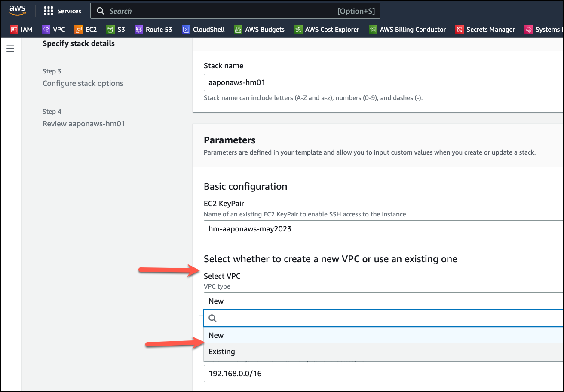Screen dimensions: 564x392
Task: Click the AWS Cost Explorer bookmark icon
Action: [x=298, y=30]
